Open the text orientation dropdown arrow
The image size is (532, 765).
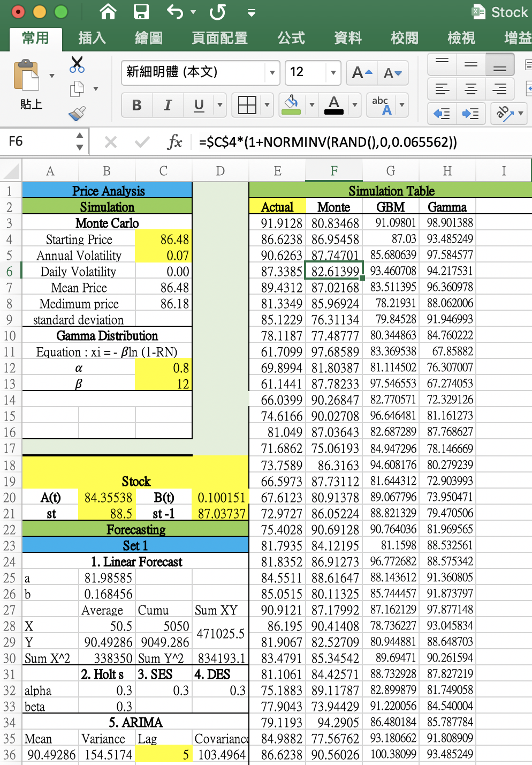pyautogui.click(x=521, y=114)
